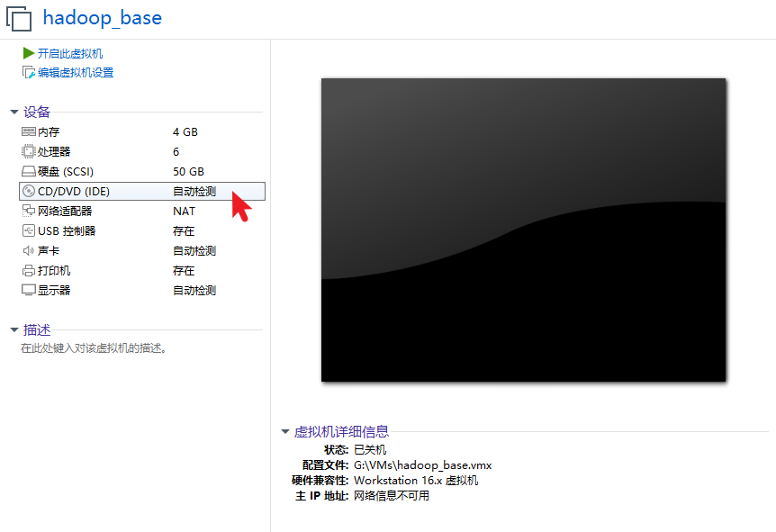Select the CD/DVD (IDE) row label

(74, 192)
